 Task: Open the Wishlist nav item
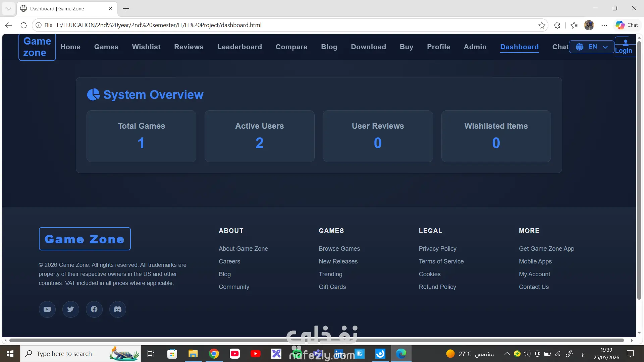coord(146,47)
